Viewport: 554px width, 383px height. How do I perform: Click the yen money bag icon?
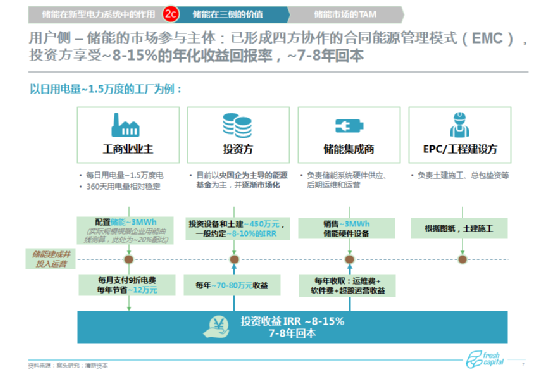click(217, 327)
